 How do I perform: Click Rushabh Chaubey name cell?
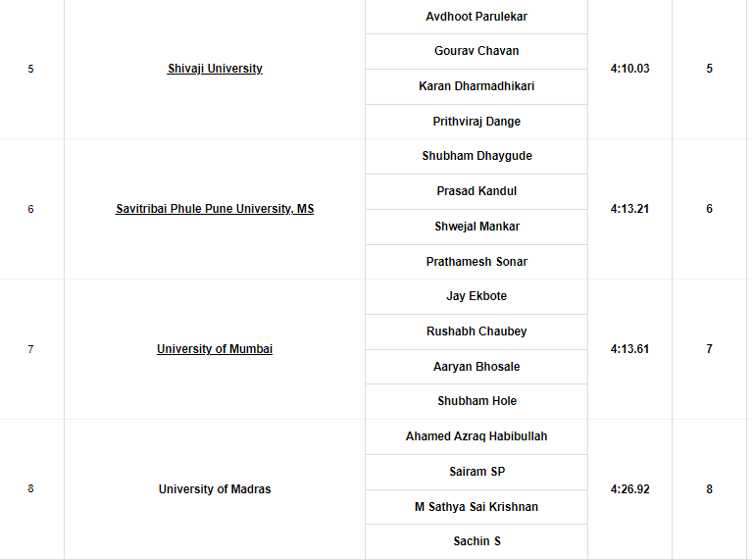(476, 331)
